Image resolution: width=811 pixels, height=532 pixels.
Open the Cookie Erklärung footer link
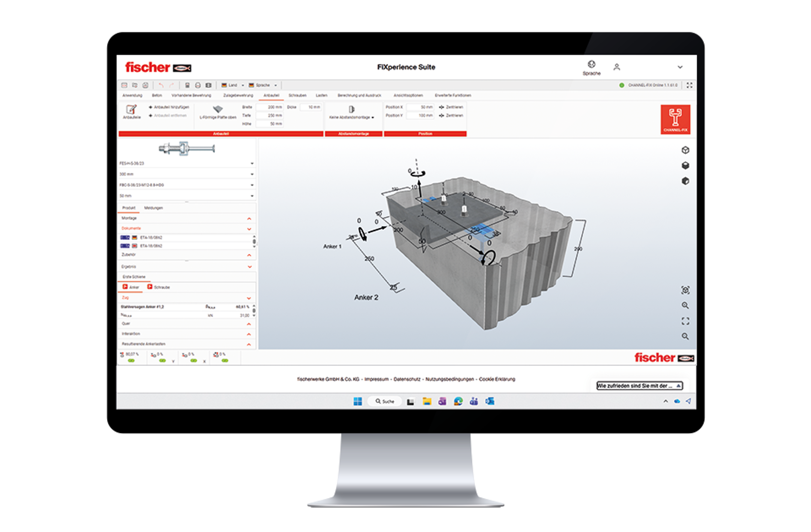coord(497,379)
